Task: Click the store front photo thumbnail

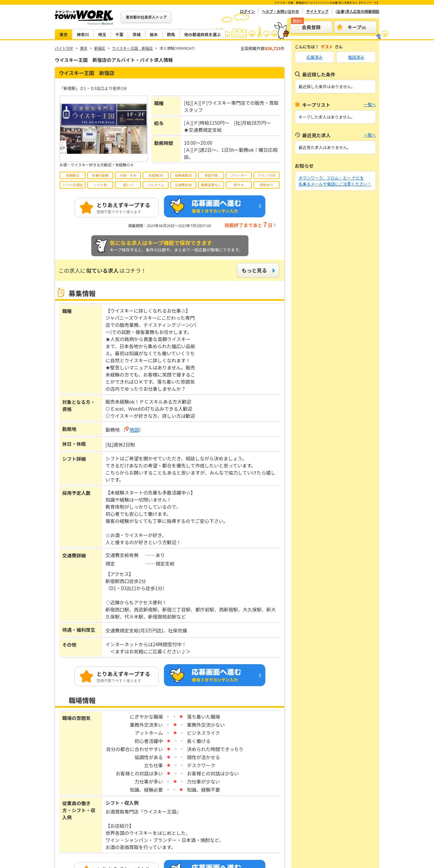Action: (103, 128)
